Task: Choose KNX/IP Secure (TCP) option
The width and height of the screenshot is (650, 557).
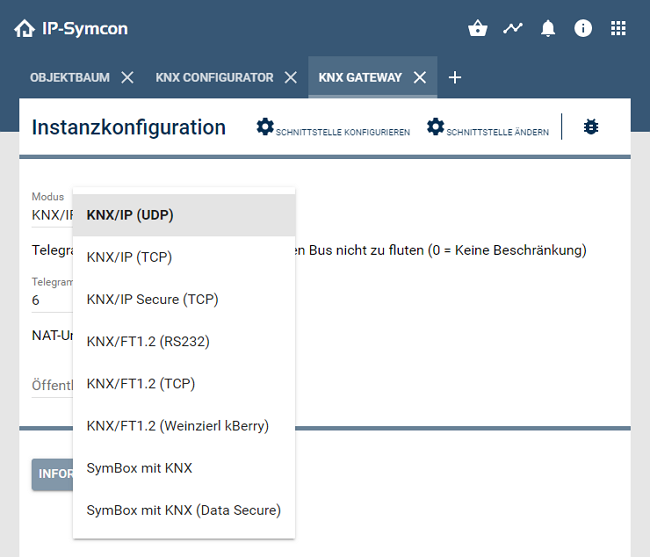Action: tap(152, 299)
